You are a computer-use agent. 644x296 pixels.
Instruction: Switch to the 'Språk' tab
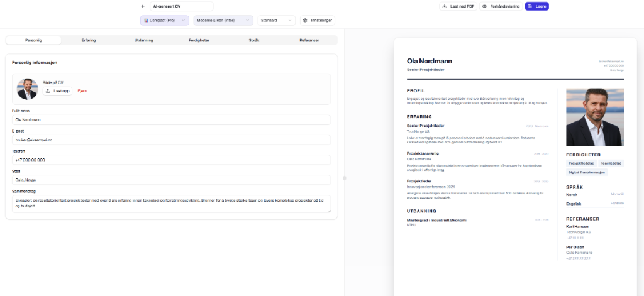click(x=254, y=40)
